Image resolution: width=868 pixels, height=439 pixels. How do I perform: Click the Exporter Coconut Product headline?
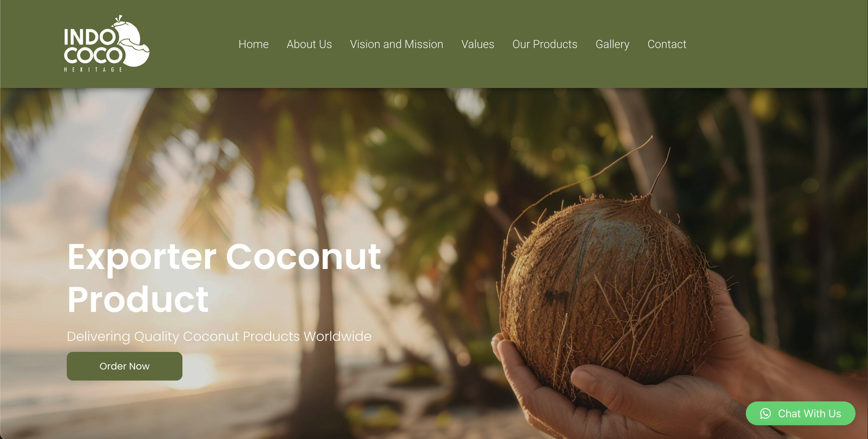[x=224, y=278]
